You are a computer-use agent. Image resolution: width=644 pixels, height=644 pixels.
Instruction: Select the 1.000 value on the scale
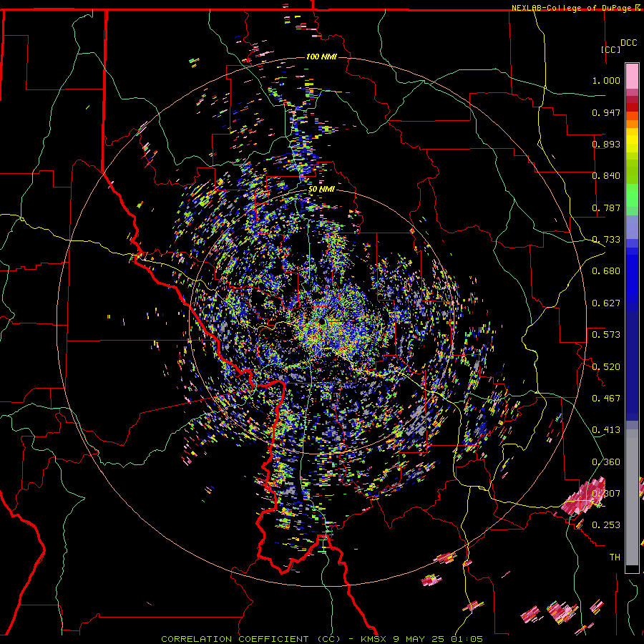(x=606, y=80)
